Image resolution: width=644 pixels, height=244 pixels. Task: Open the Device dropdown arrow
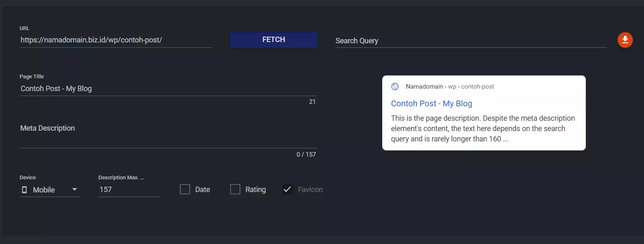tap(75, 190)
